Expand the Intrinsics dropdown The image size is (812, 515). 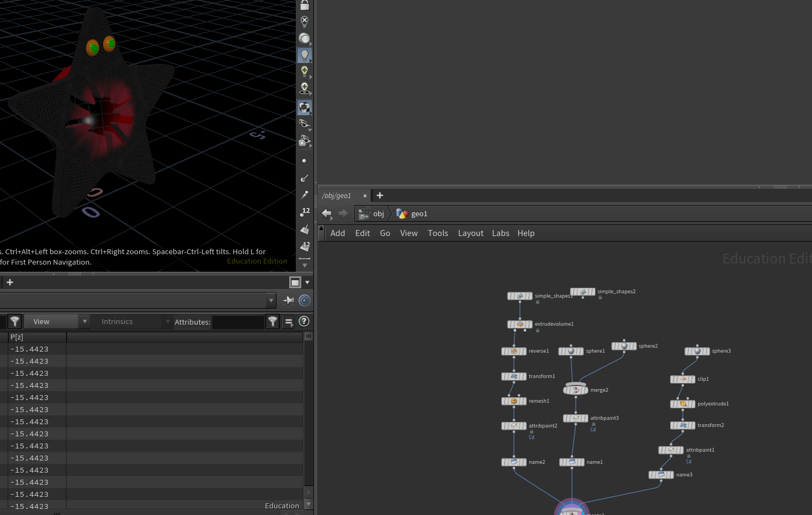tap(132, 321)
